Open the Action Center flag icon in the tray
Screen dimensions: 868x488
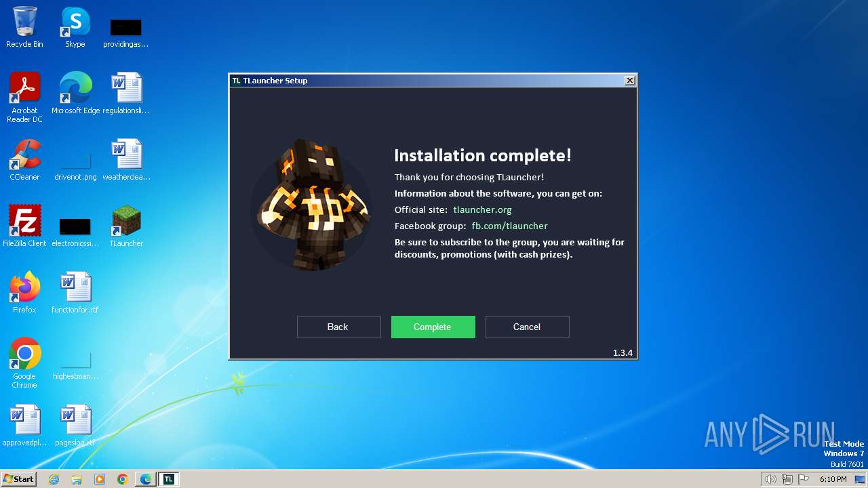(x=804, y=479)
